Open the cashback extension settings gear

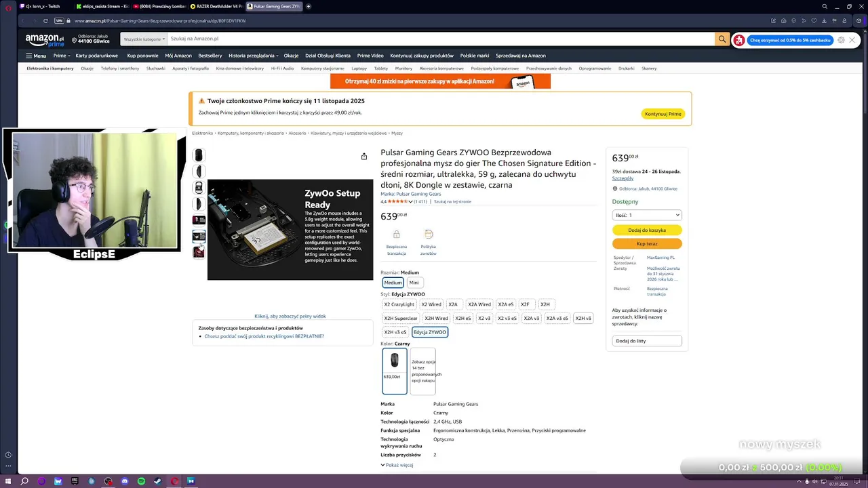841,40
